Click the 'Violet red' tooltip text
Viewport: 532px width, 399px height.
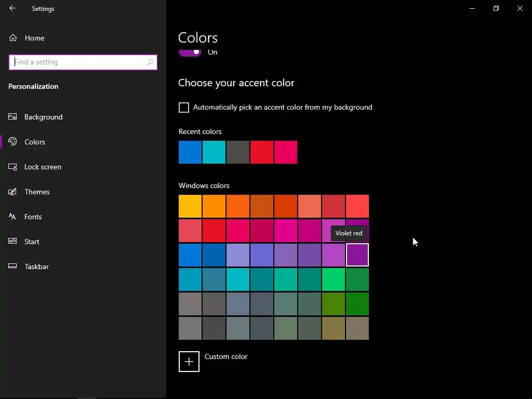(x=349, y=233)
